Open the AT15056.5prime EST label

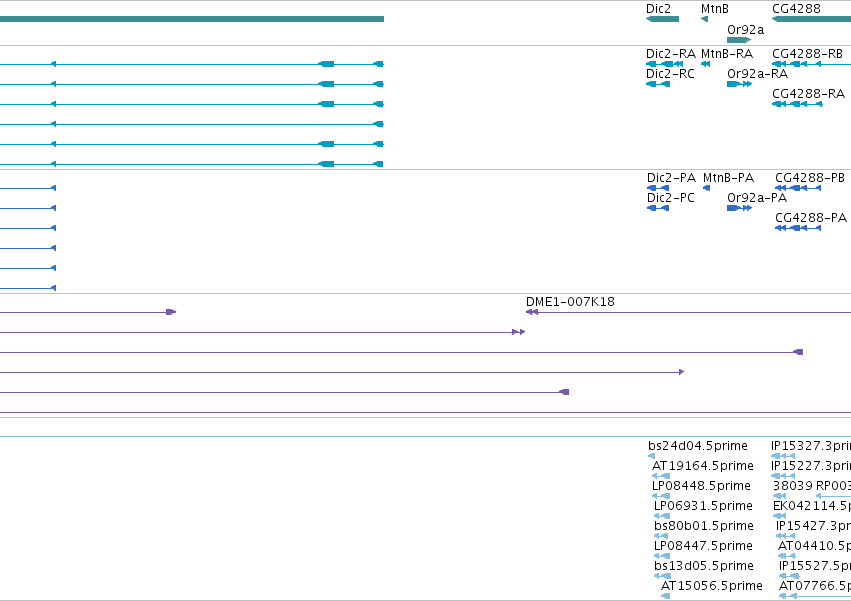click(x=712, y=587)
